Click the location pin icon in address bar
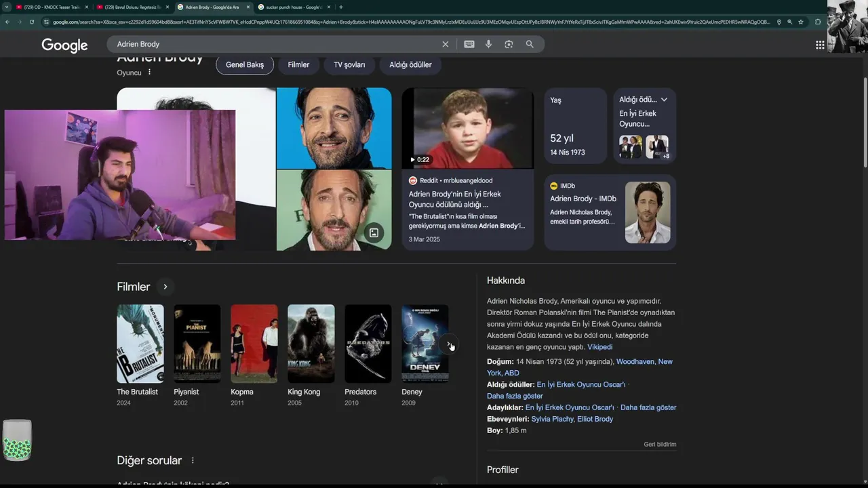Viewport: 868px width, 488px height. (x=779, y=22)
